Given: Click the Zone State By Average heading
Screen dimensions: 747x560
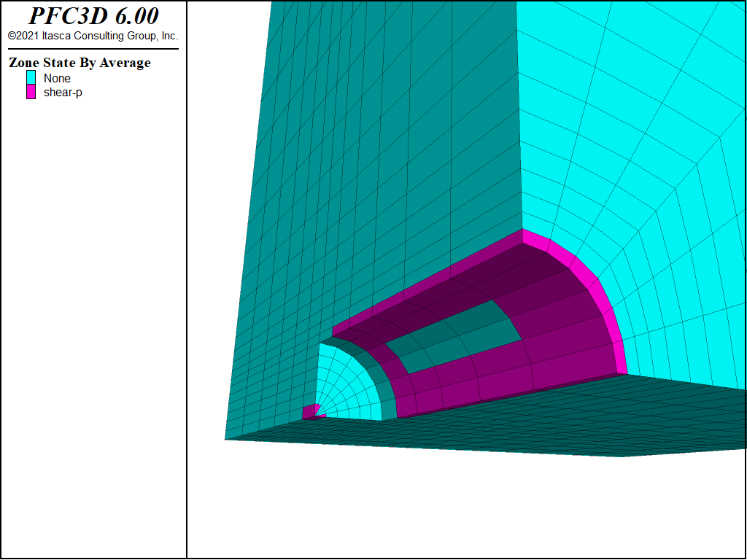Looking at the screenshot, I should click(x=80, y=63).
